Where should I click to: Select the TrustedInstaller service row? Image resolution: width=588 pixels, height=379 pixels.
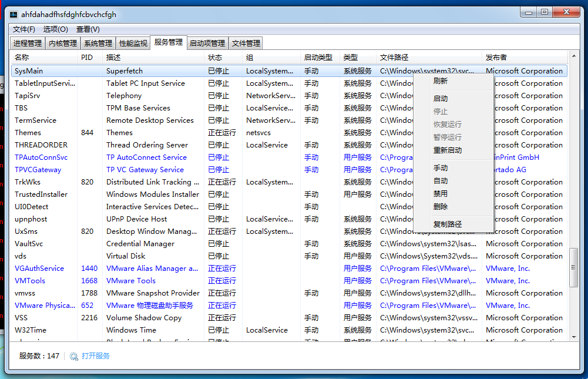click(x=289, y=194)
